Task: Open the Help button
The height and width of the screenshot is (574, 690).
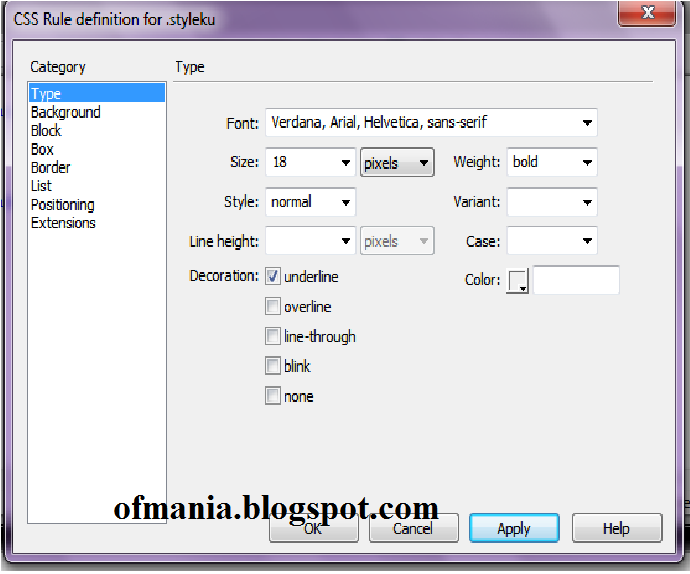Action: pos(617,528)
